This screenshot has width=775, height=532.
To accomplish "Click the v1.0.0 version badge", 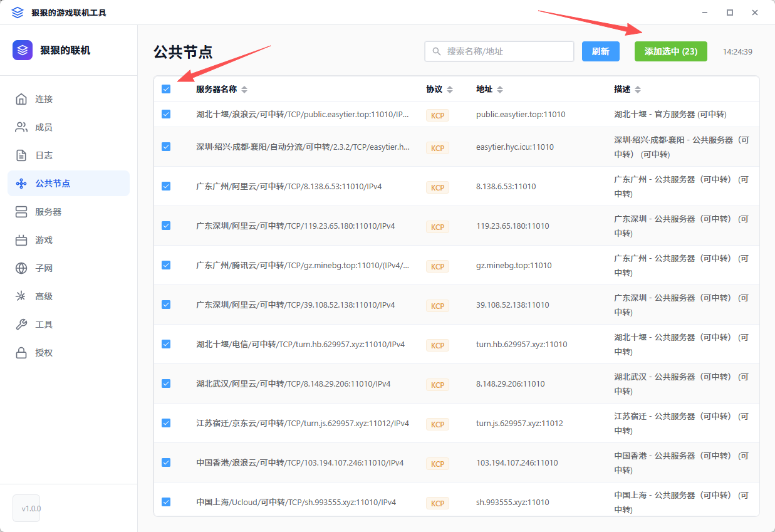I will tap(26, 508).
